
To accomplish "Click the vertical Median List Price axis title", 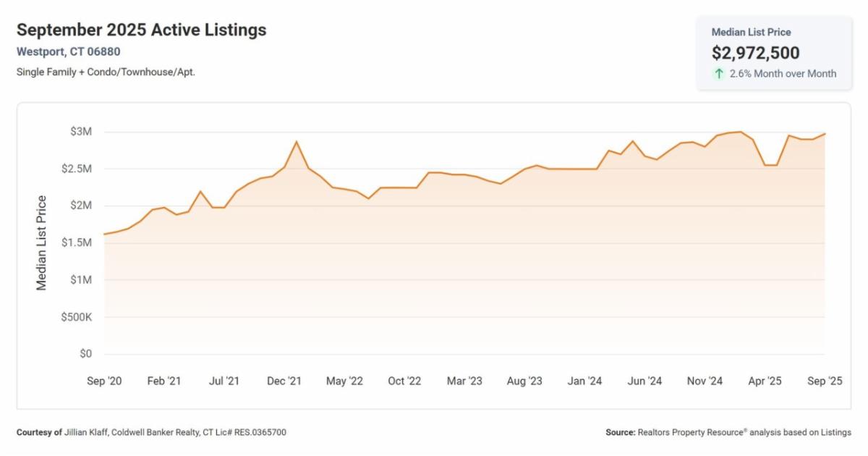I will (42, 243).
